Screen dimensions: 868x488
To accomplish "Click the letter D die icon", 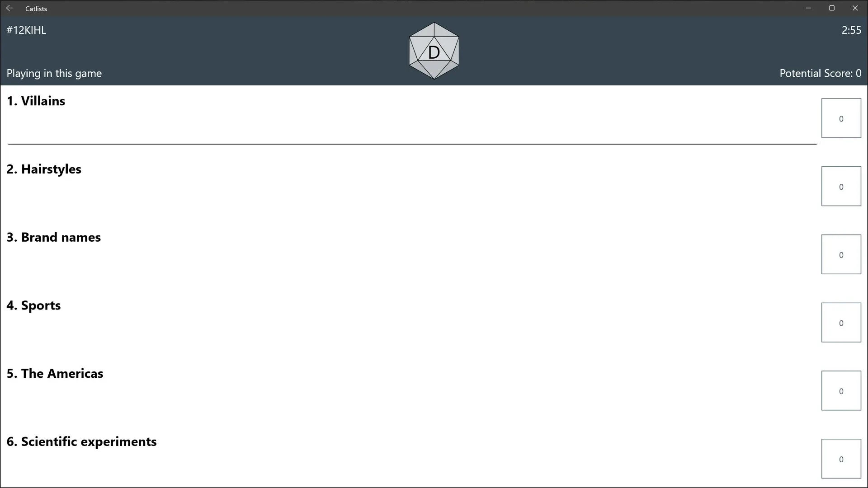I will pyautogui.click(x=434, y=51).
